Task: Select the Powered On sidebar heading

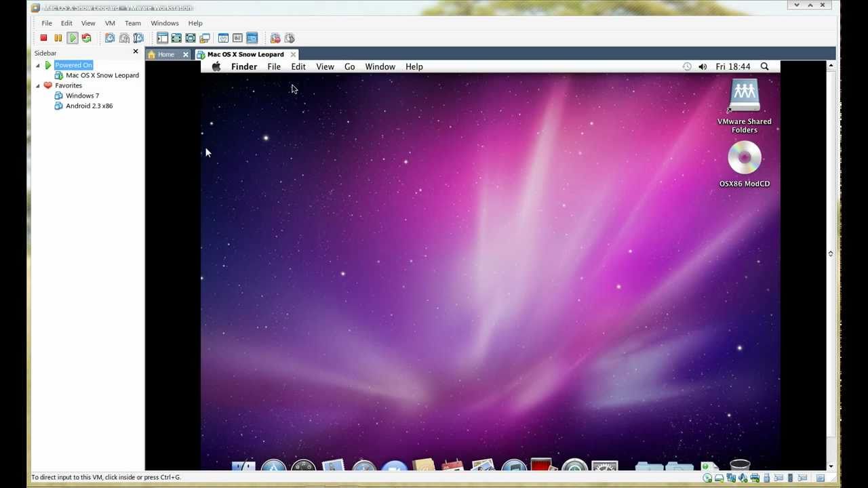Action: coord(73,65)
